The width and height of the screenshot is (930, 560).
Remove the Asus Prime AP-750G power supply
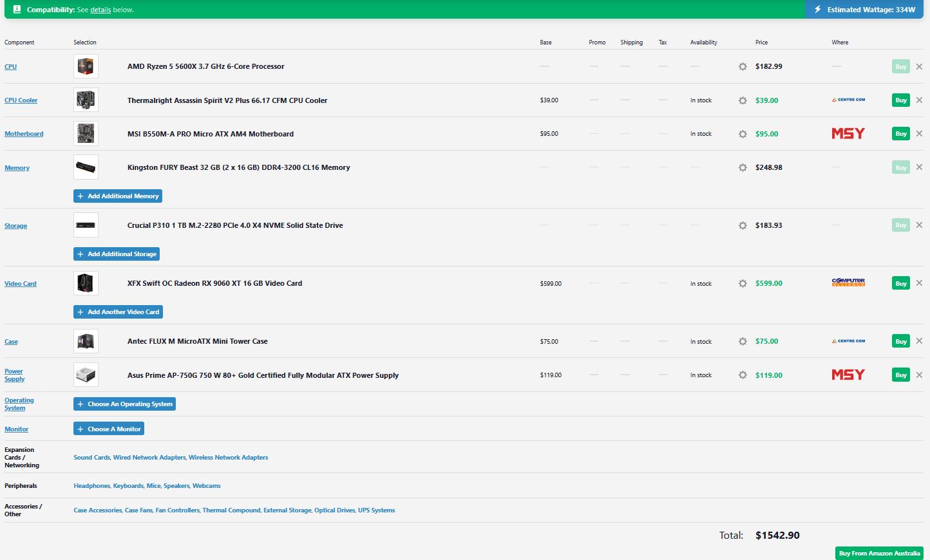(x=919, y=375)
